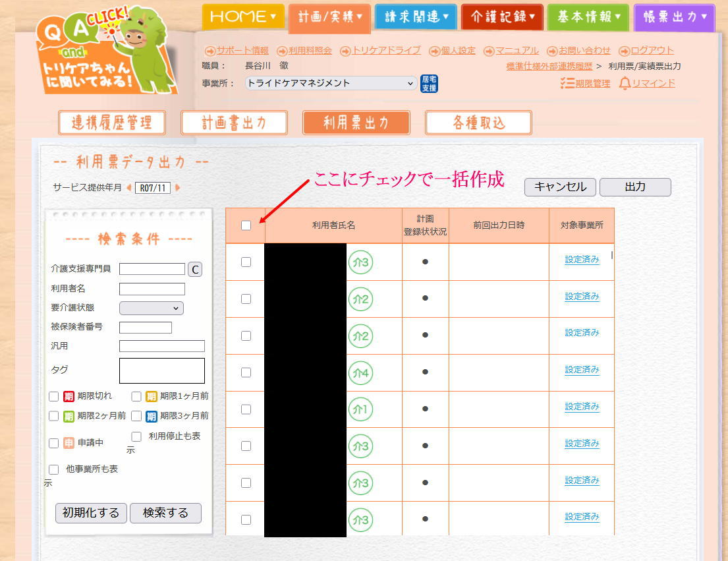Click the 介4 care level badge
This screenshot has height=561, width=728.
click(361, 372)
